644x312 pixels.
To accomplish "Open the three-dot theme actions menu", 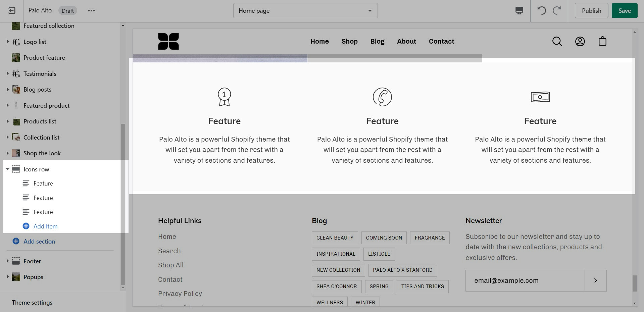I will [91, 11].
